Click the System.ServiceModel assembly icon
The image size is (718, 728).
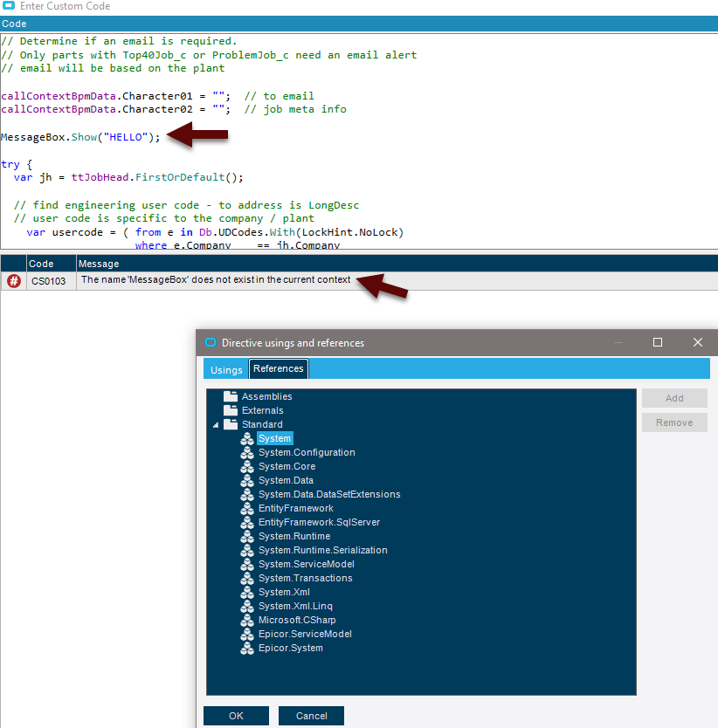click(x=247, y=564)
